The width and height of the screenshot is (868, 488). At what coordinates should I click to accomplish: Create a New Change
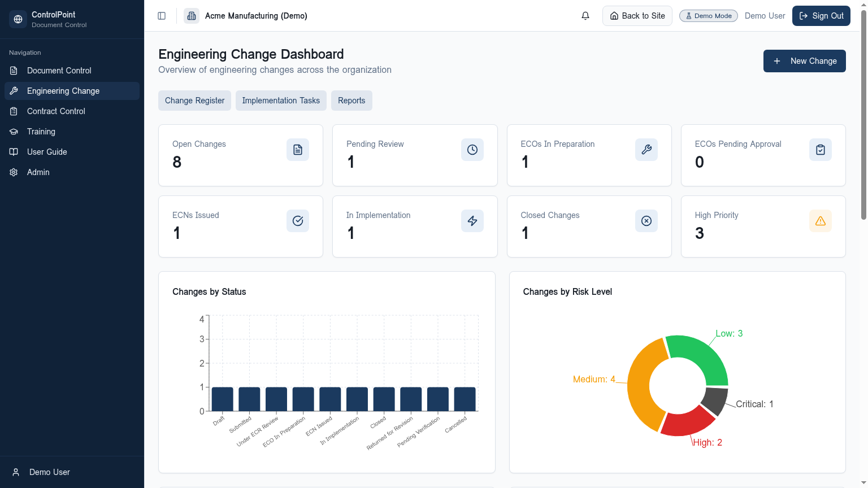[x=805, y=61]
